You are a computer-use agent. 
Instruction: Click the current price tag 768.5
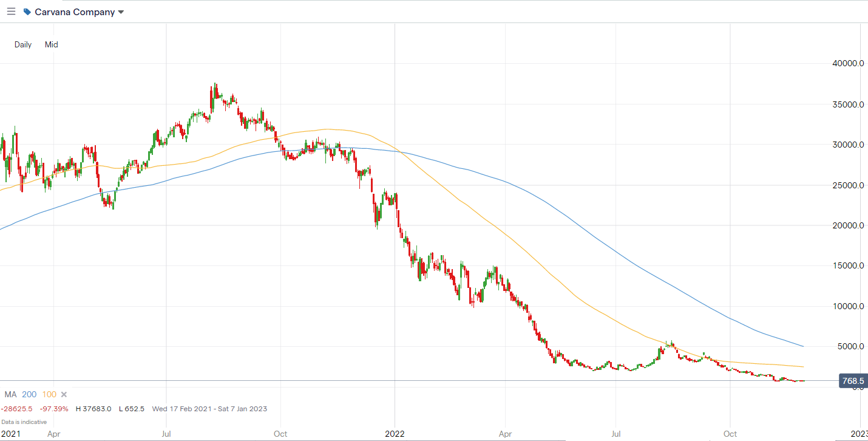(x=852, y=381)
